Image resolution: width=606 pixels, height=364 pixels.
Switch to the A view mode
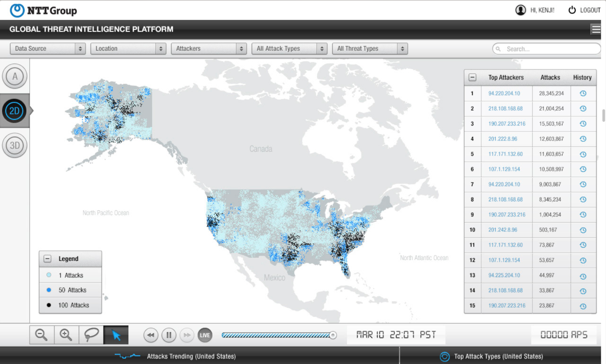pyautogui.click(x=14, y=76)
